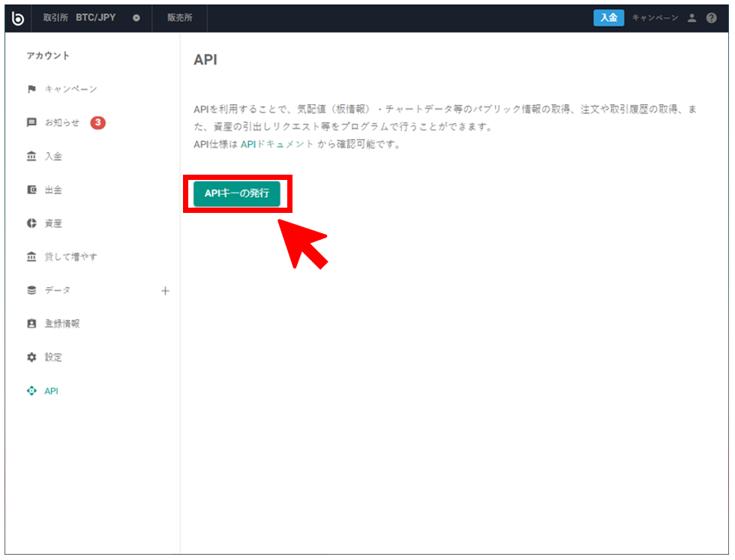Open 資産 in the sidebar
Viewport: 735px width, 560px height.
tap(53, 223)
